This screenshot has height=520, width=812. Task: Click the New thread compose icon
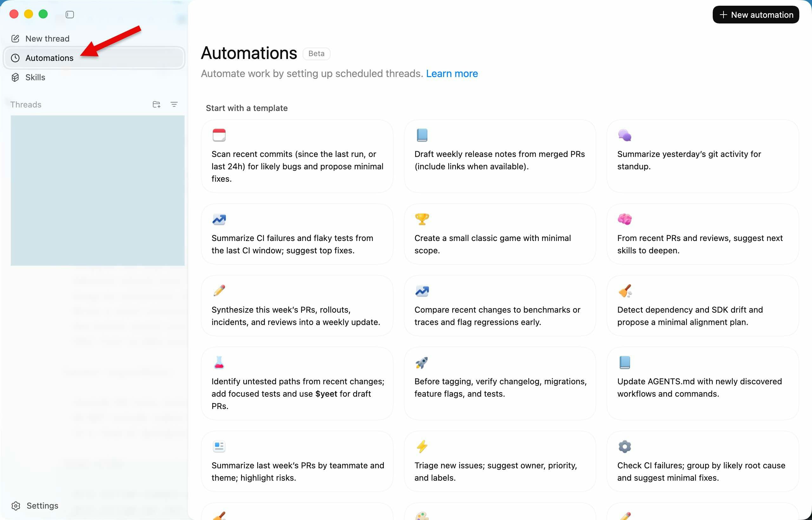[15, 38]
